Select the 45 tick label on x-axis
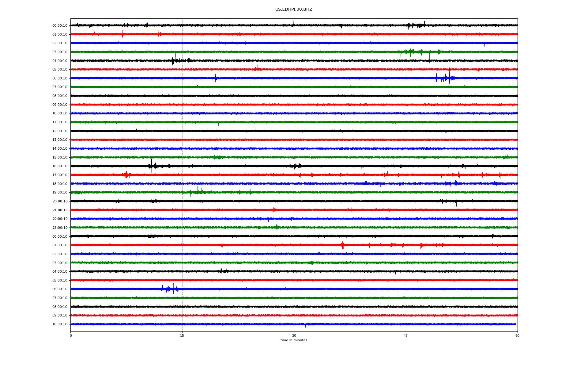 click(406, 335)
